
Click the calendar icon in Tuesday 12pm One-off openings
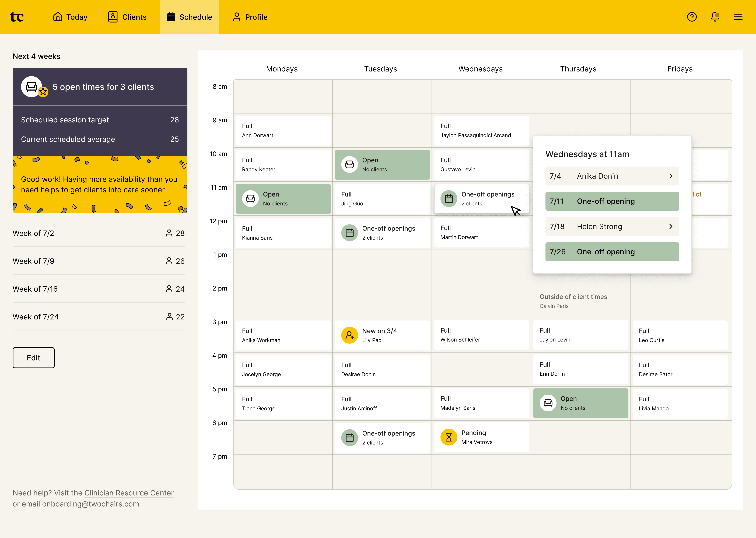349,233
